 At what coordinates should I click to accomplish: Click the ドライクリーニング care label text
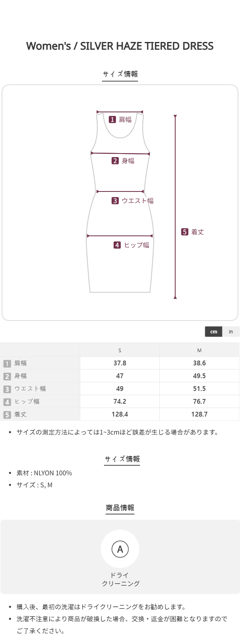point(120,579)
